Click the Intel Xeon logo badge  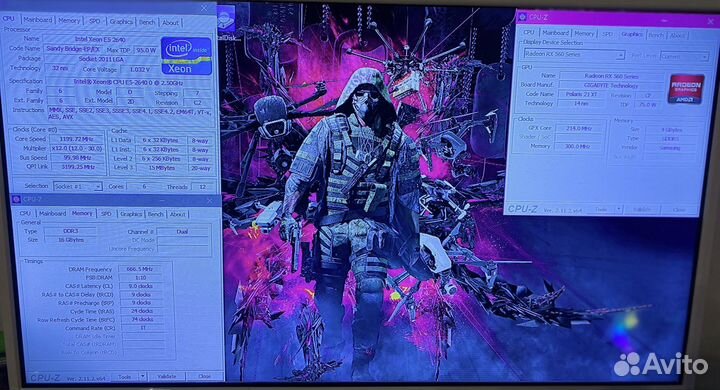click(x=186, y=56)
